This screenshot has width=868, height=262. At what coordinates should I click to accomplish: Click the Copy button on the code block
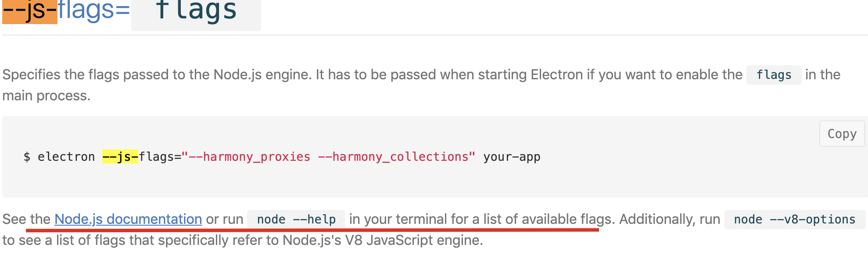(841, 134)
